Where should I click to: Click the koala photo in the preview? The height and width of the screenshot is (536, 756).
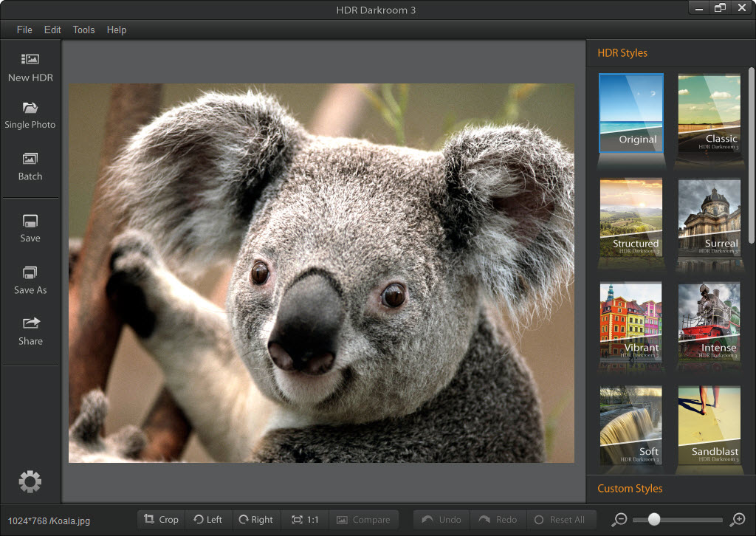321,273
